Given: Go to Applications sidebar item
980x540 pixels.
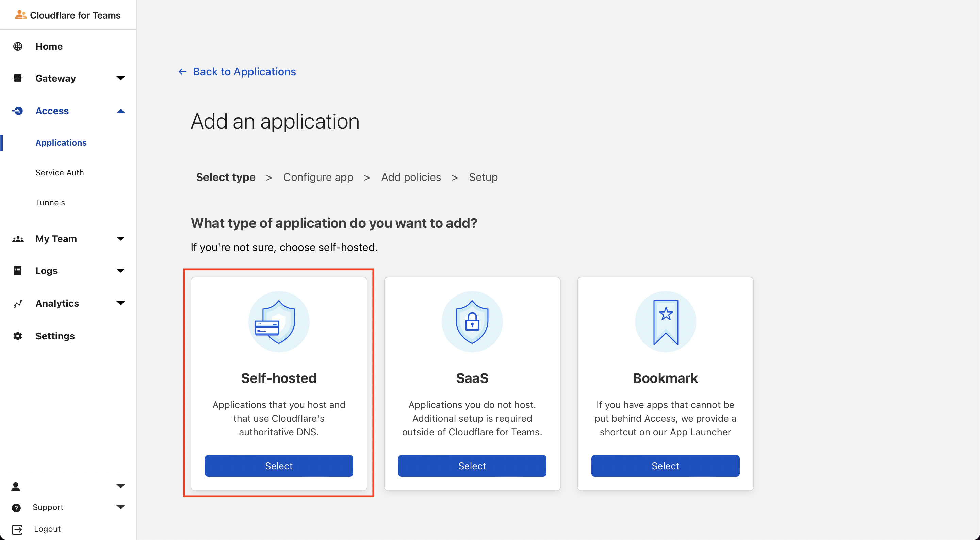Looking at the screenshot, I should 61,142.
